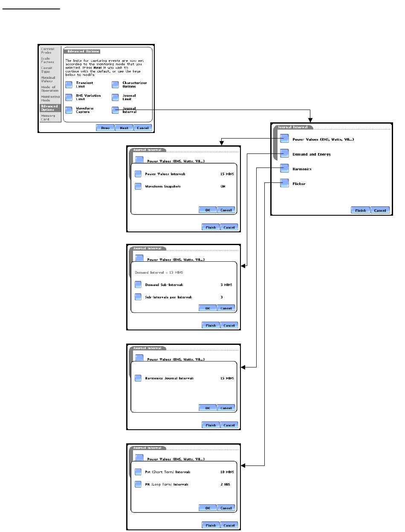Click the 15 MINS value for Power Values Interval

227,174
